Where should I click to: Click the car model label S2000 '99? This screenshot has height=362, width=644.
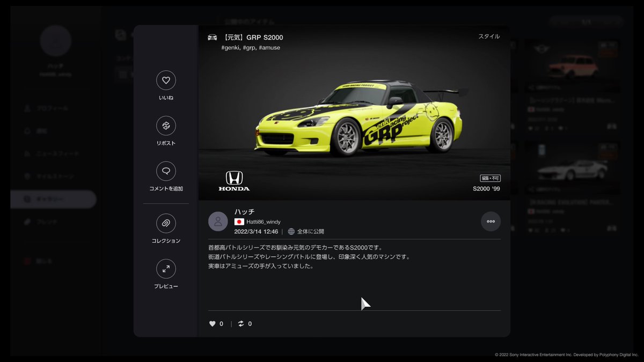tap(486, 189)
